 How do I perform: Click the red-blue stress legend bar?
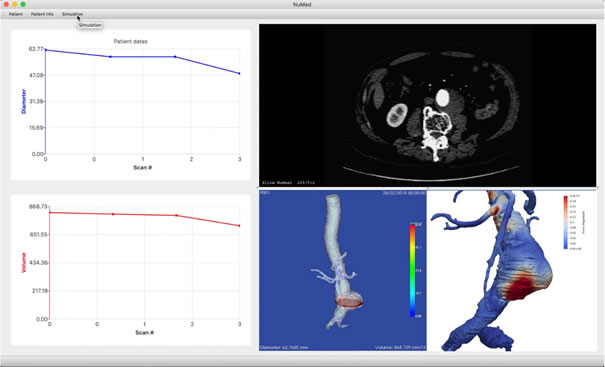[566, 222]
